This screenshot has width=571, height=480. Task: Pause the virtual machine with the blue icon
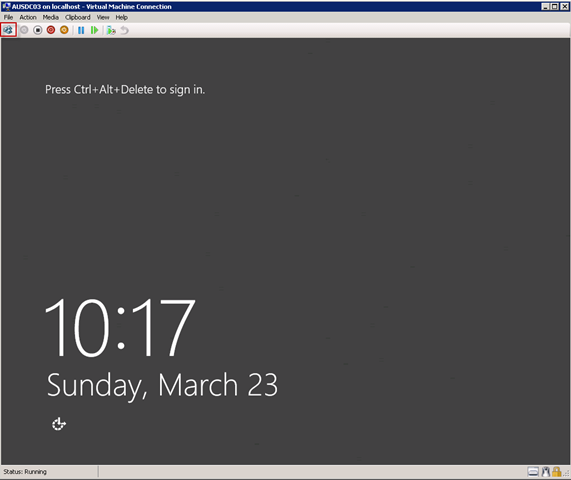(x=81, y=30)
